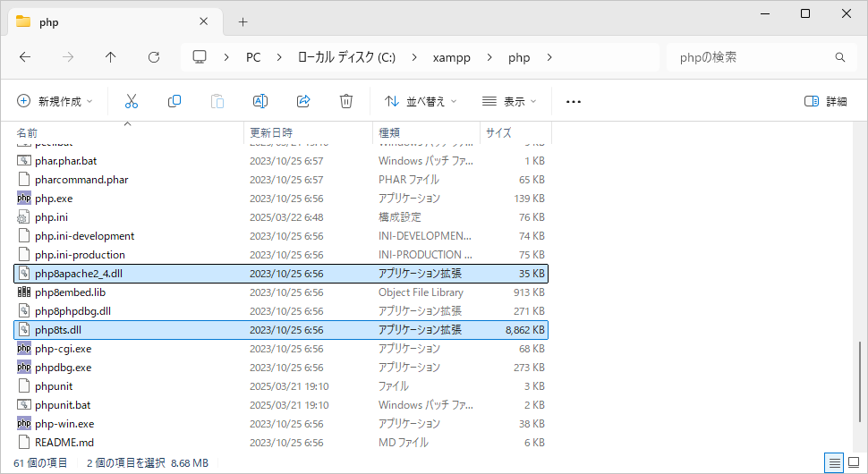Click ローカル ディスク (C:) in path
The image size is (868, 474).
click(346, 57)
